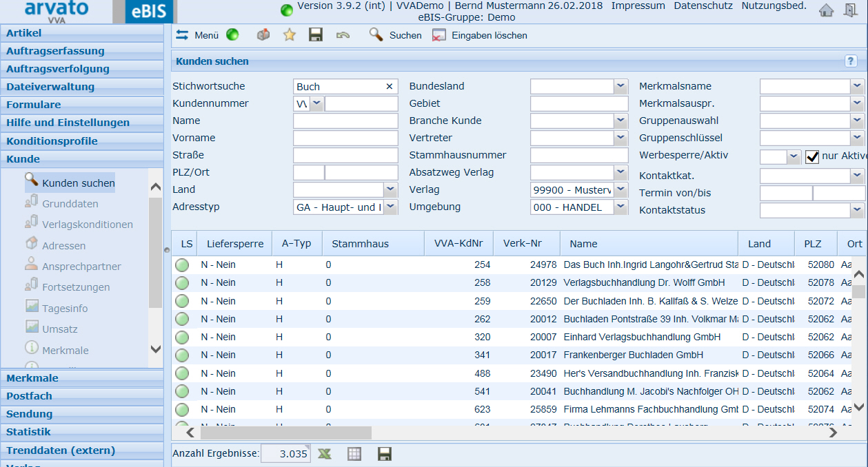Click the logout door icon in header

coord(850,10)
